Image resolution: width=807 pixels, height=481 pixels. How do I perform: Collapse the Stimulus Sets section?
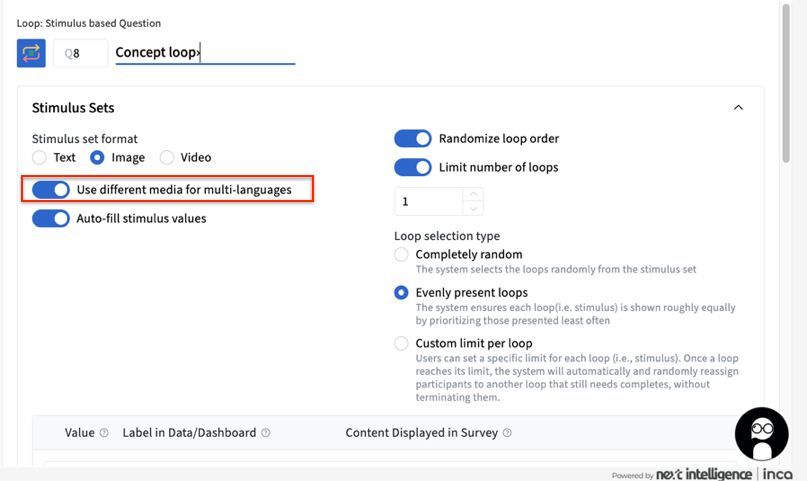tap(738, 108)
